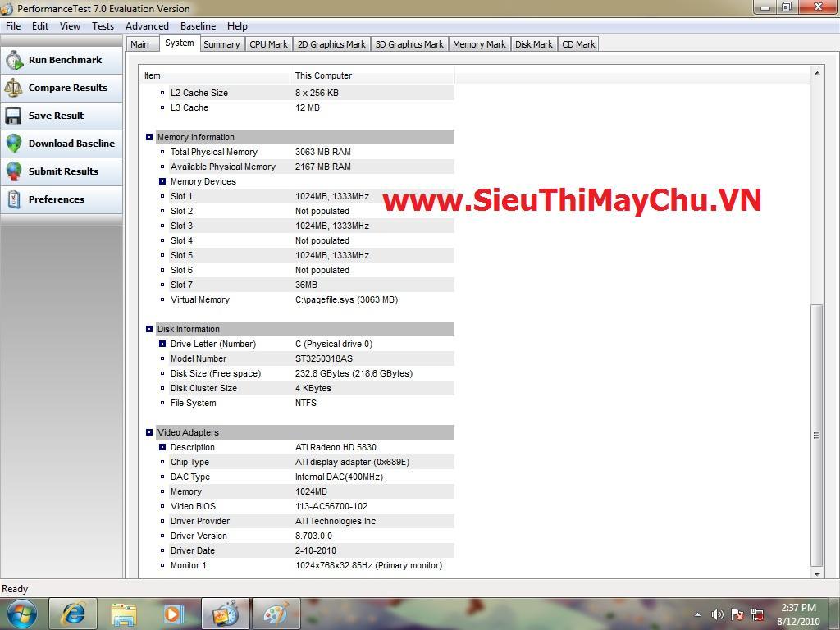Click the scrollbar down arrow
The height and width of the screenshot is (630, 840).
point(816,573)
